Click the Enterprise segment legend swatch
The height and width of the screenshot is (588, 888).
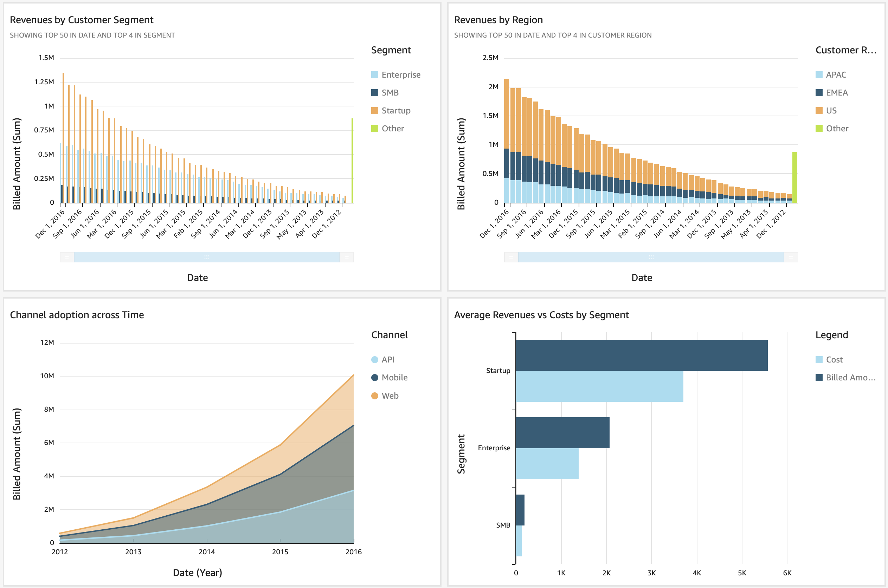(x=374, y=74)
